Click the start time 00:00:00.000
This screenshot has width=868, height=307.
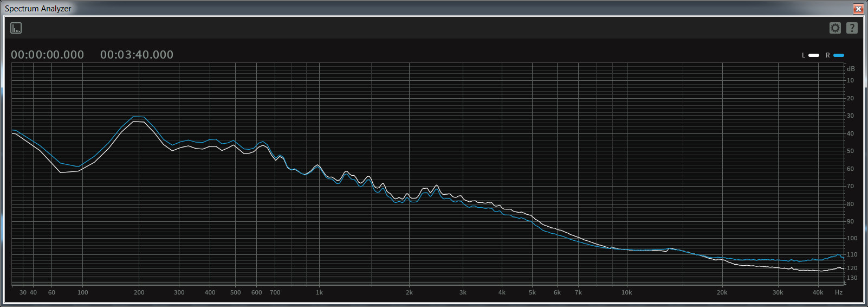48,55
